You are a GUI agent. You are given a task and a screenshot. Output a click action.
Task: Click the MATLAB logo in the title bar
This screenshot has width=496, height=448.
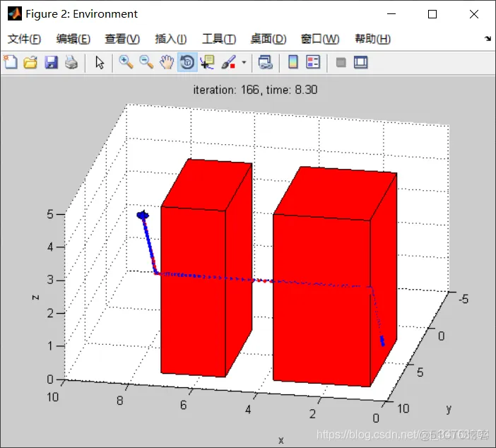pos(15,13)
